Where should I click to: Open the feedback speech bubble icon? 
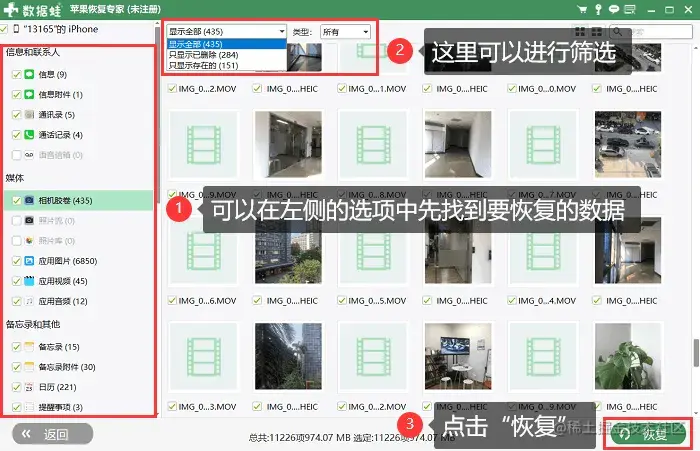tap(614, 9)
